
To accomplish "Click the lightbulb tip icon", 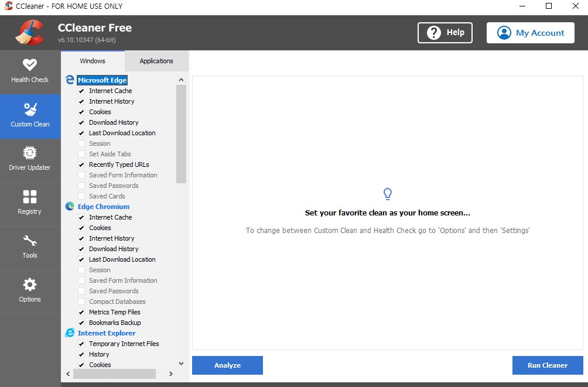I will (x=387, y=194).
